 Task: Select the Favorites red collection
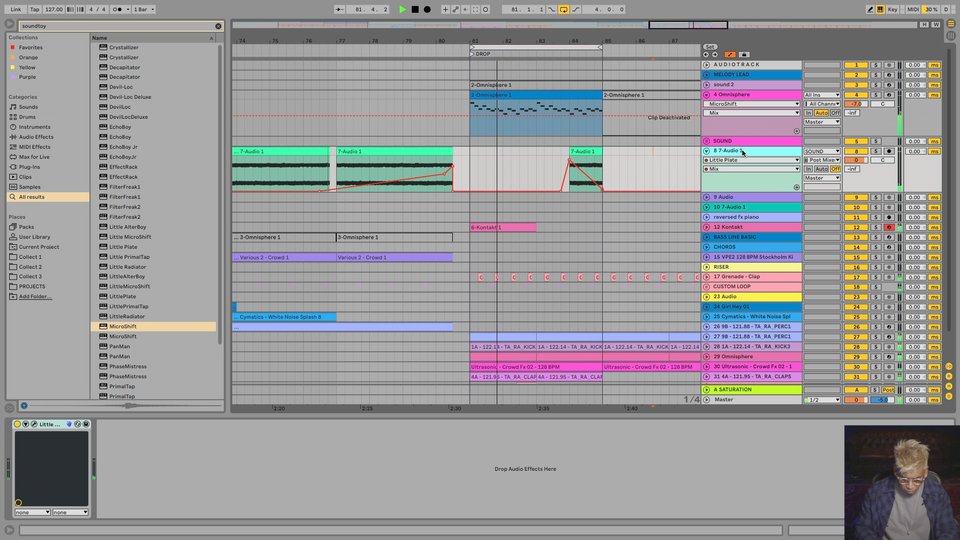pyautogui.click(x=30, y=47)
